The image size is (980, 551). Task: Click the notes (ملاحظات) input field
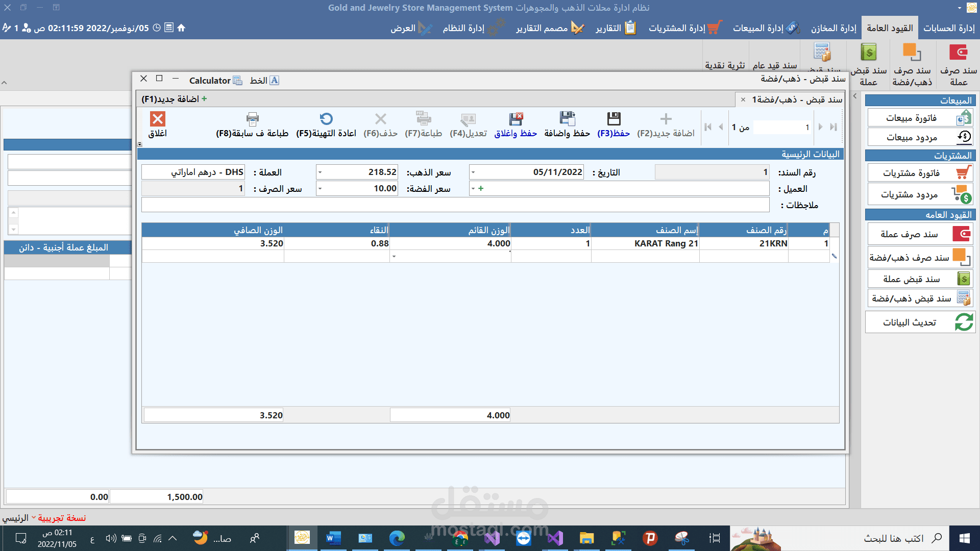pos(455,205)
